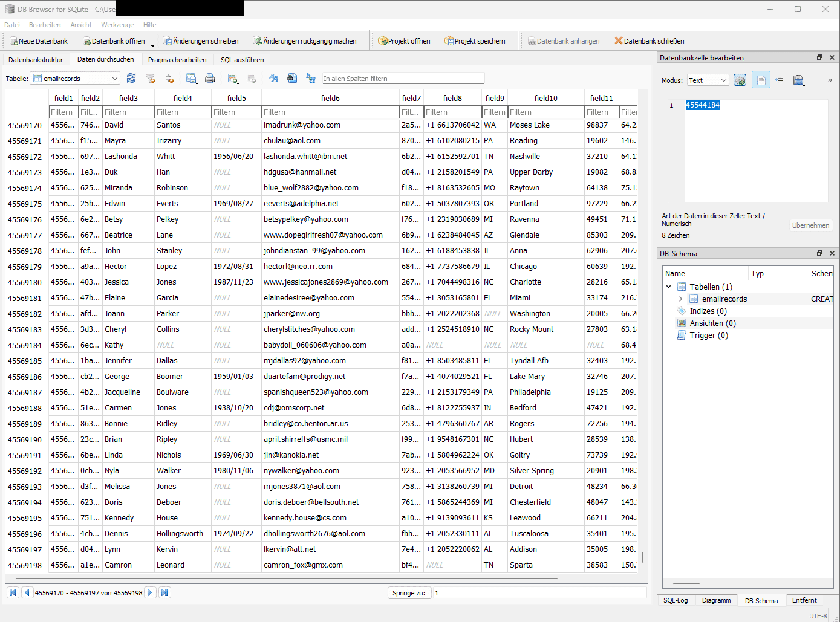Screen dimensions: 840x622
Task: Insert a new record into the table
Action: coord(232,78)
